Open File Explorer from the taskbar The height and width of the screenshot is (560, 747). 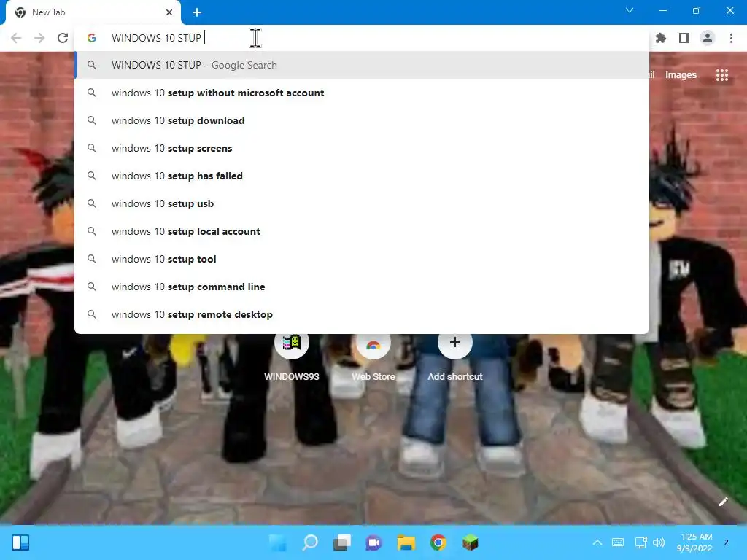pos(406,542)
